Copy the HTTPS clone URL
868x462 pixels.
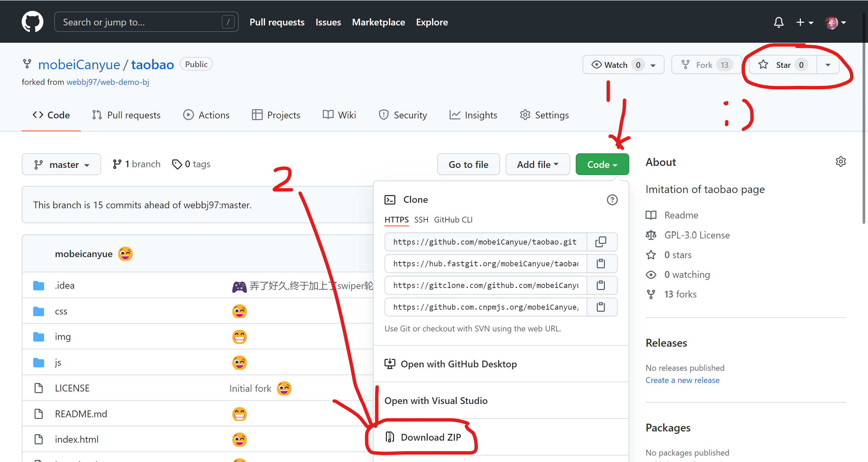601,242
